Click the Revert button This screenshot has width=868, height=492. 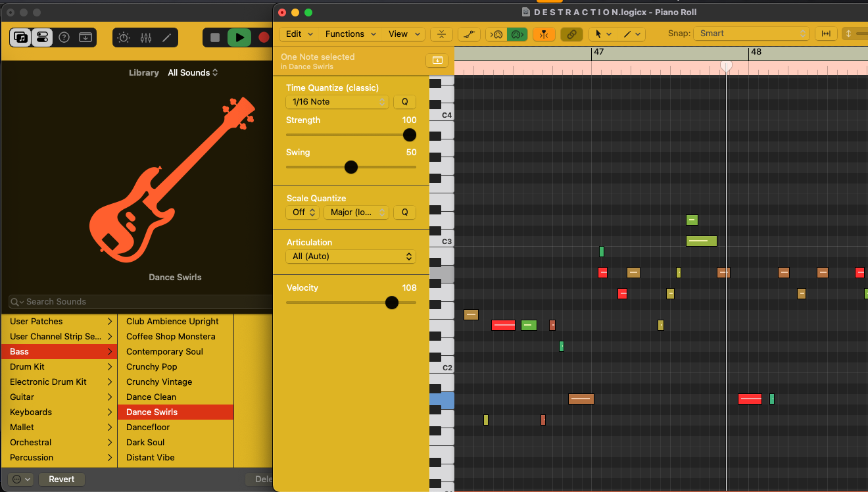62,480
